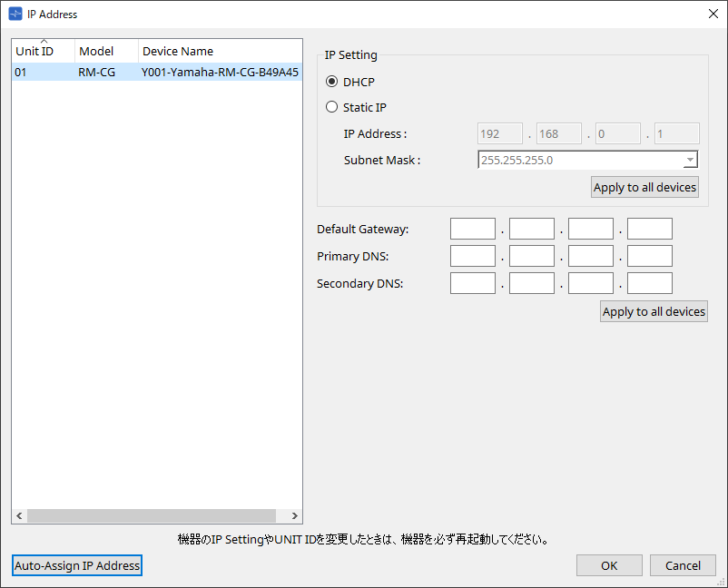Screen dimensions: 728x588
Task: Select the DHCP radio button
Action: 331,82
